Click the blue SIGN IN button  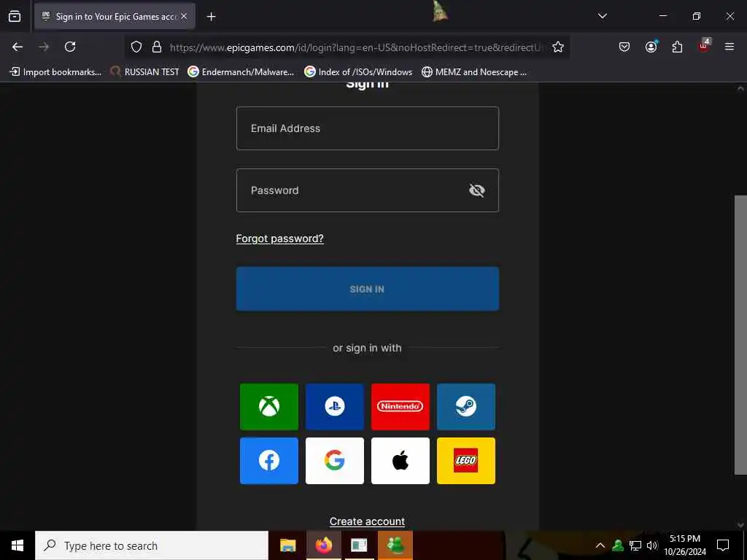[x=368, y=289]
